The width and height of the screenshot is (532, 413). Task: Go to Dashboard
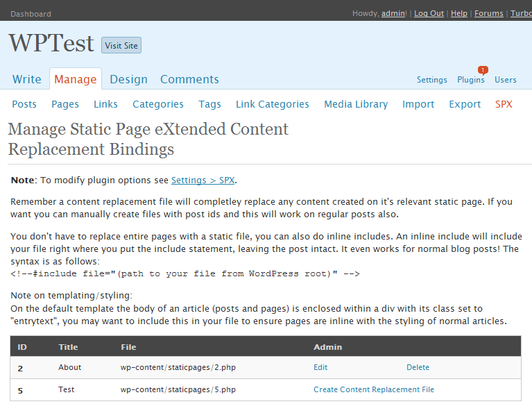(31, 14)
